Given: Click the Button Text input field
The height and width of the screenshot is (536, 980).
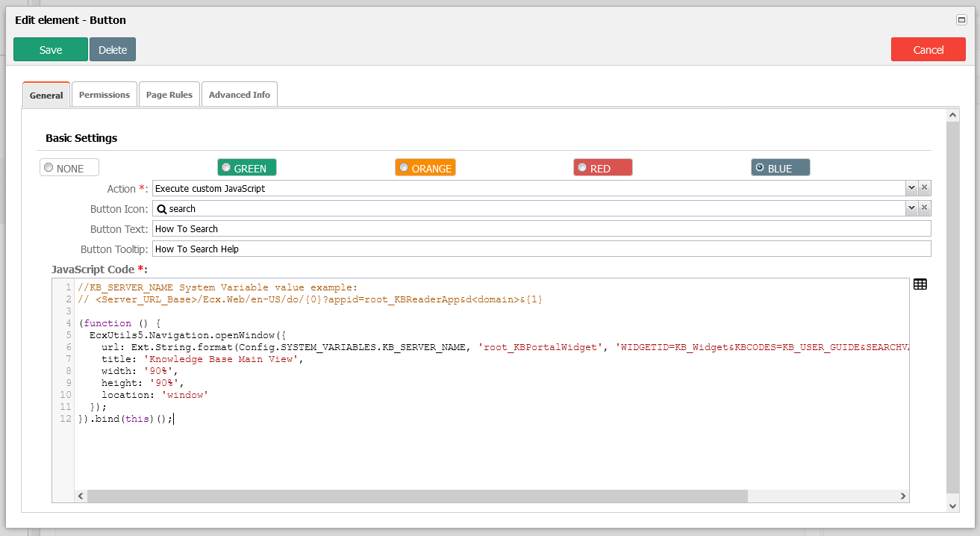Looking at the screenshot, I should (x=542, y=228).
